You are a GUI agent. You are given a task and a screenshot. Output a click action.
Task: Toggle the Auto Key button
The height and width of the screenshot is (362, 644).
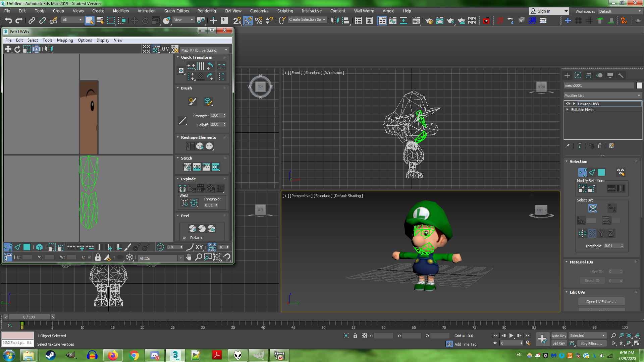559,336
